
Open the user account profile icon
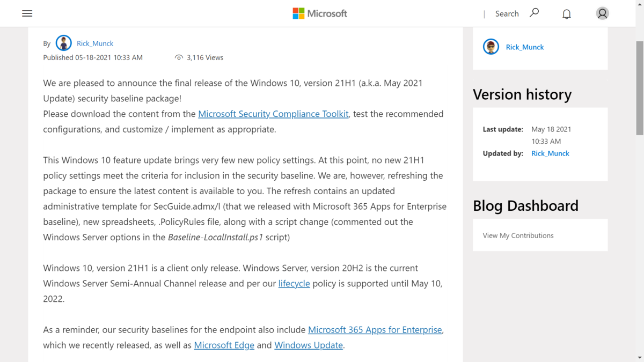602,13
